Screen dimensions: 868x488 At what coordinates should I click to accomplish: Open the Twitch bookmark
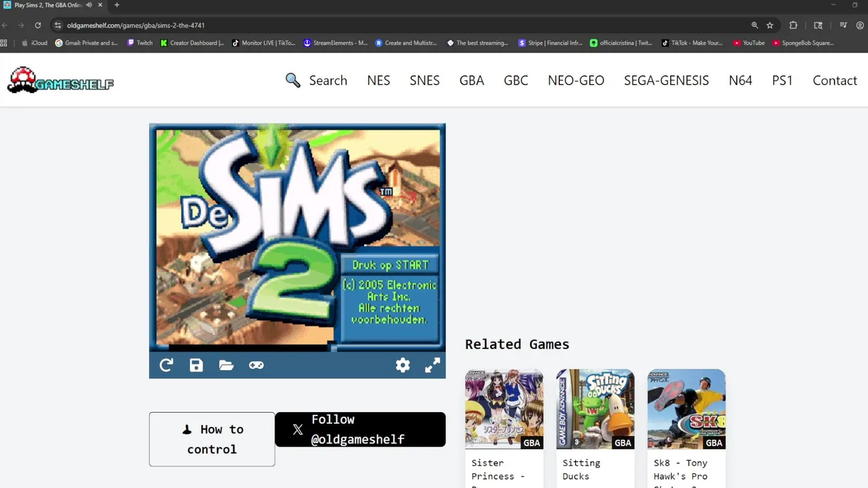(140, 43)
